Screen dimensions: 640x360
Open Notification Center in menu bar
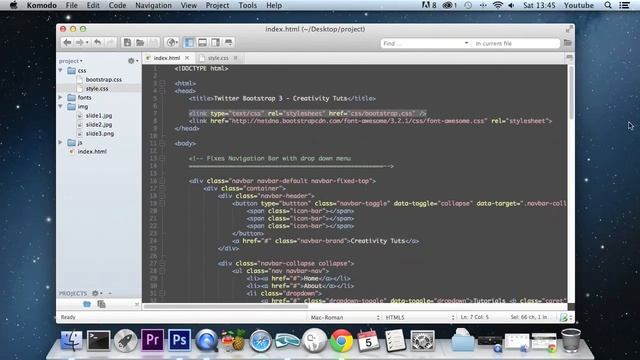[x=624, y=5]
